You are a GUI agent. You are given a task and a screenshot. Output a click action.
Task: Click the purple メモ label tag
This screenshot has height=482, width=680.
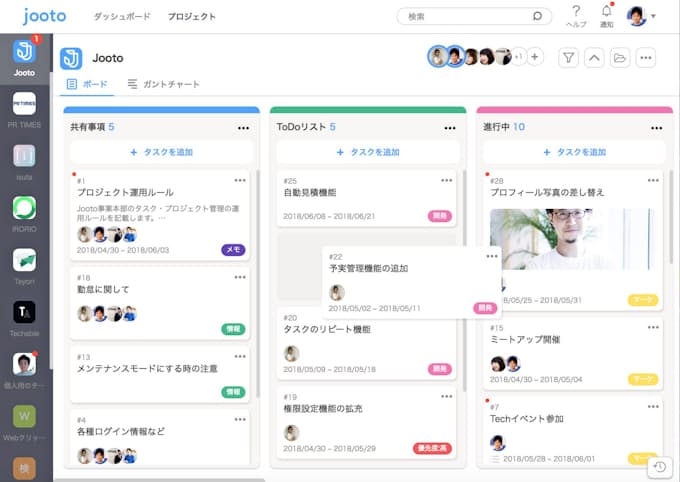[x=233, y=250]
